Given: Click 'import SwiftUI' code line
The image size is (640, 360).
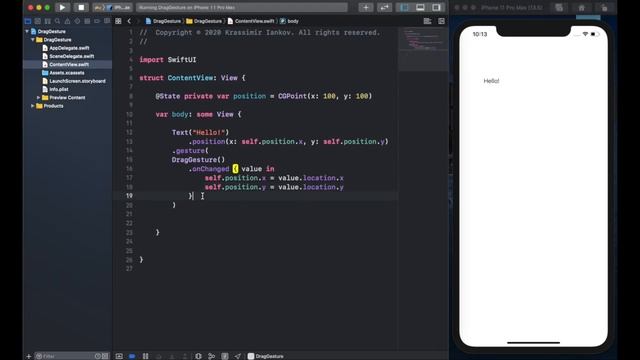Looking at the screenshot, I should 168,60.
